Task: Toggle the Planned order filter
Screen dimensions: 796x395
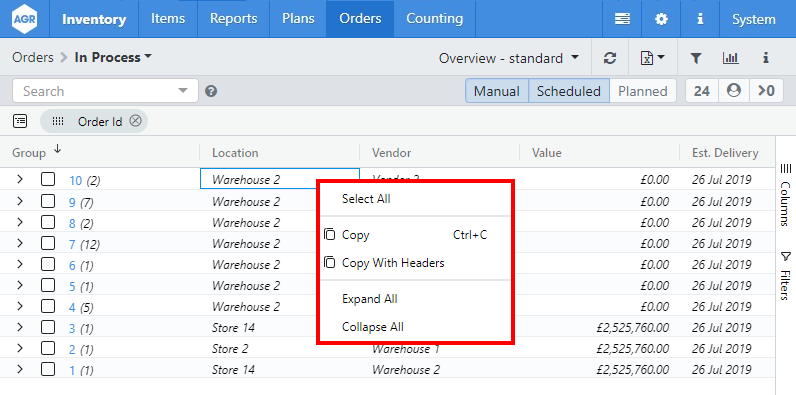Action: click(x=643, y=91)
